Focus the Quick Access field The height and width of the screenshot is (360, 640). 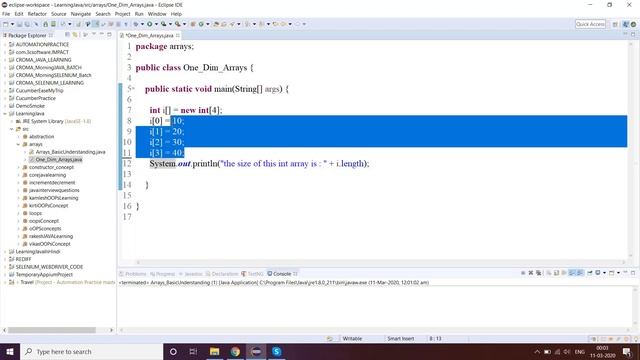point(590,24)
